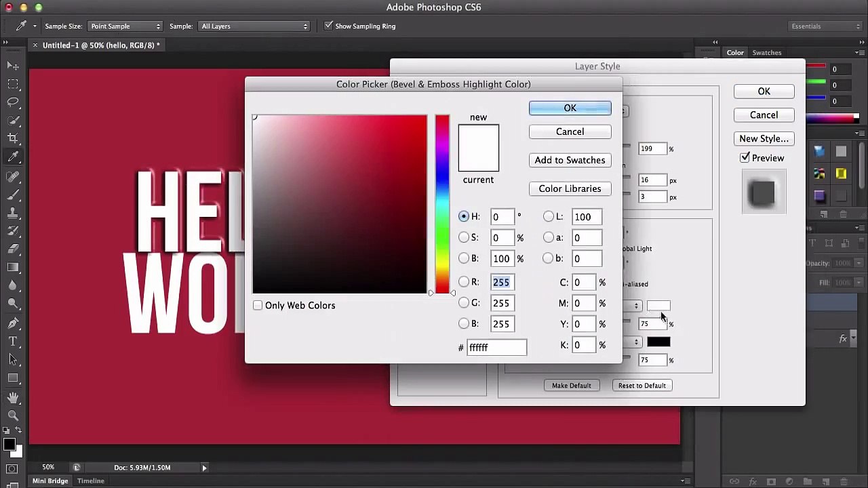Select the Lab a radio button
Image resolution: width=868 pixels, height=488 pixels.
[x=549, y=237]
